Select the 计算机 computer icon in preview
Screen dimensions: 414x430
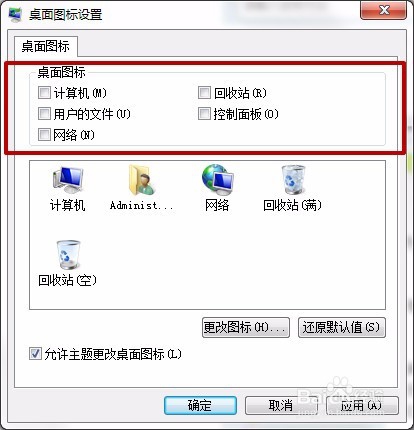(68, 180)
